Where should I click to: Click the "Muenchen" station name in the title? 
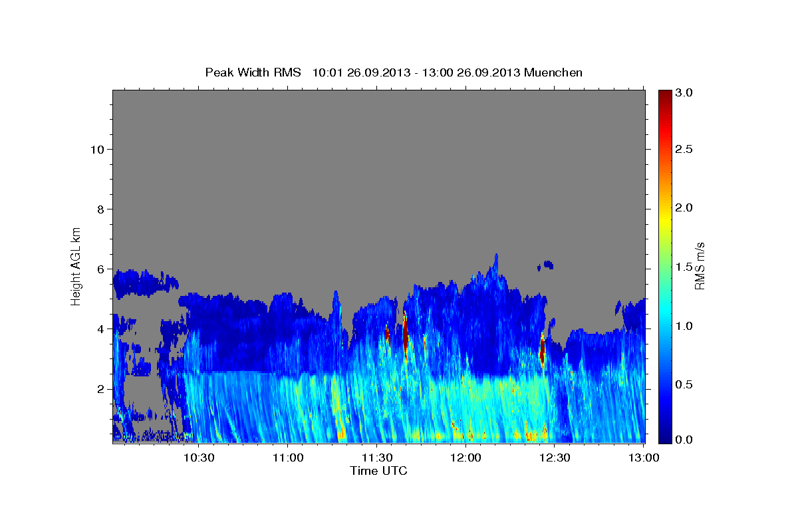pos(553,72)
